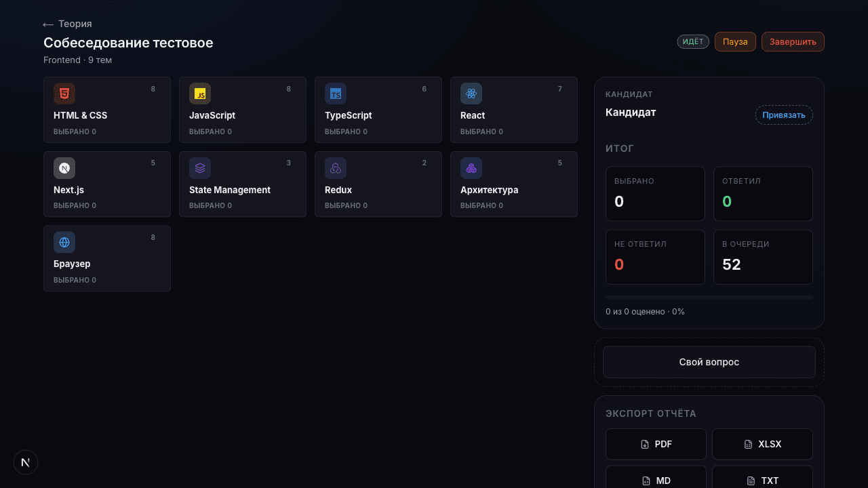Click the Redux logo icon
868x488 pixels.
click(x=336, y=168)
